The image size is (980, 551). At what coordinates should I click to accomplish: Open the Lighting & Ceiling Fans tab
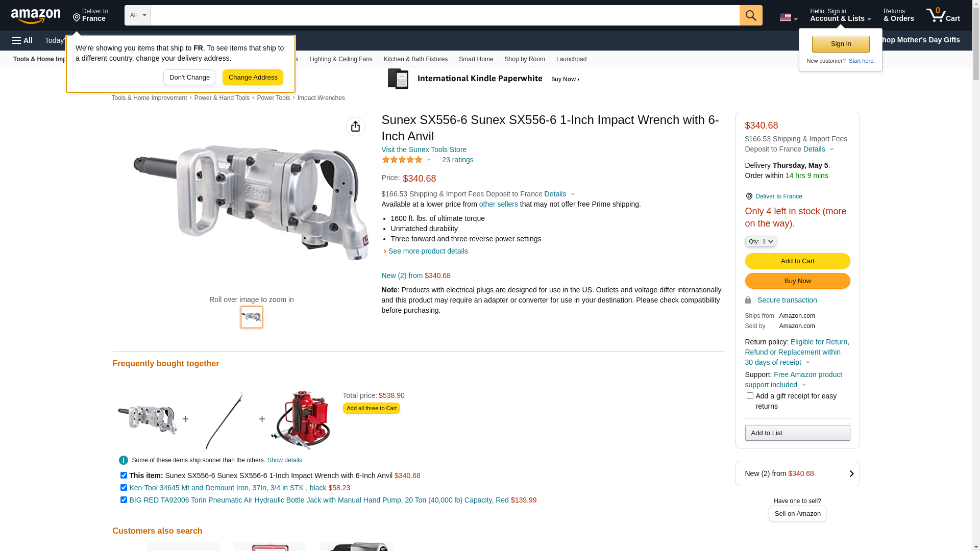coord(340,59)
